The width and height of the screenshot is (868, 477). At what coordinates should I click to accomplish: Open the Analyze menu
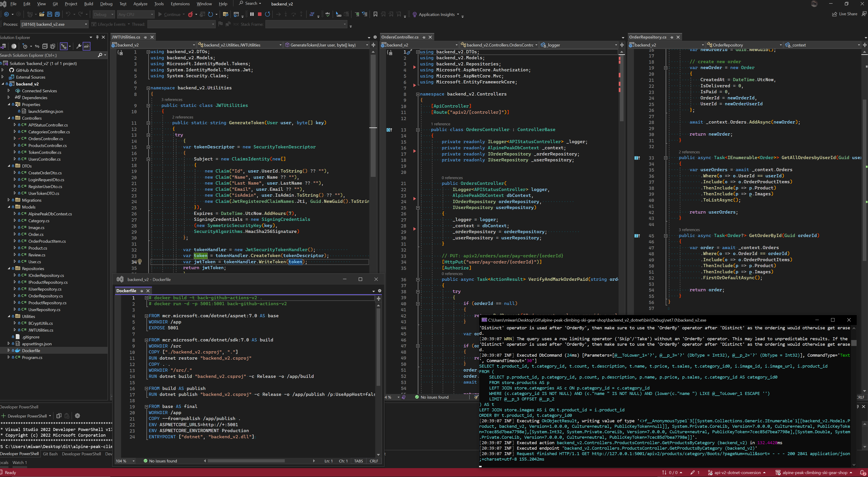tap(140, 4)
